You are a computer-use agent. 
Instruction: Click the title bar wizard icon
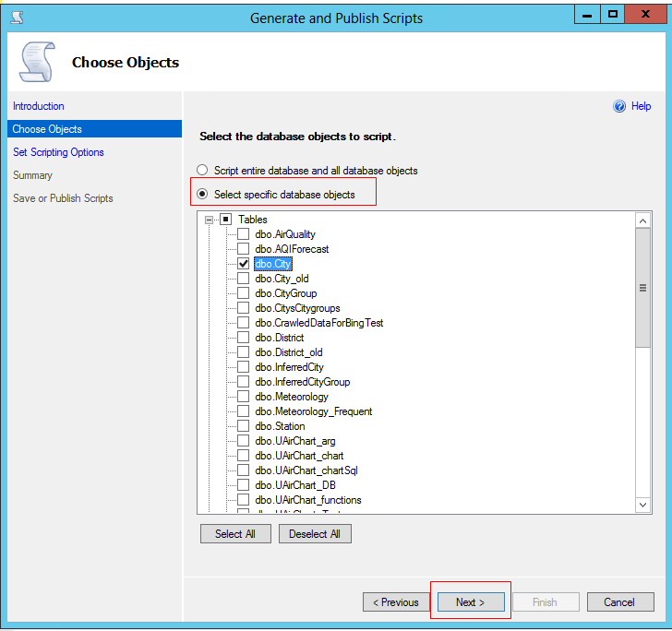[x=16, y=17]
